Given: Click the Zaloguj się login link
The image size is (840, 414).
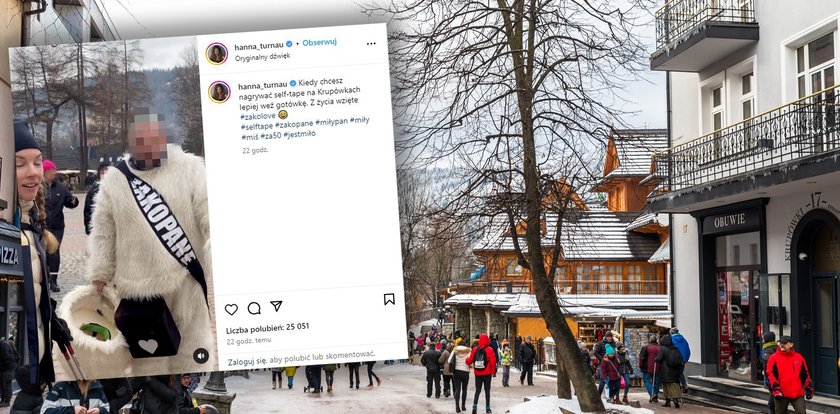Looking at the screenshot, I should coord(247,362).
